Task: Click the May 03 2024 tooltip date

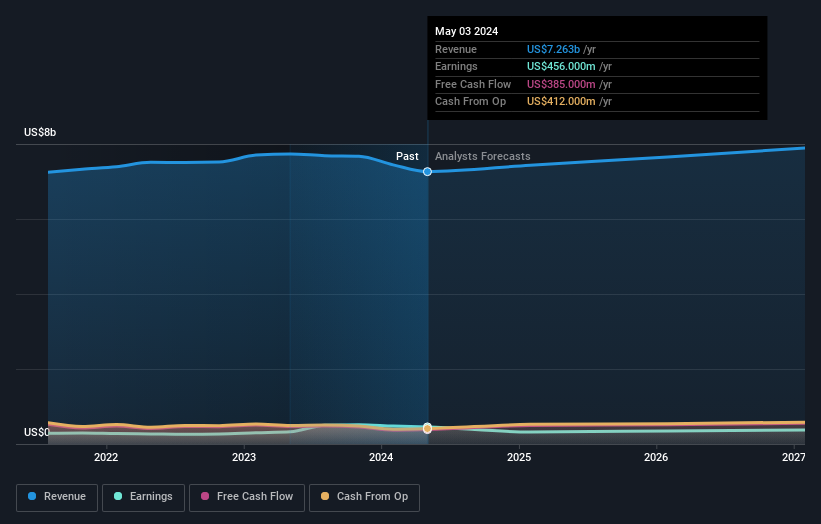Action: click(x=467, y=31)
